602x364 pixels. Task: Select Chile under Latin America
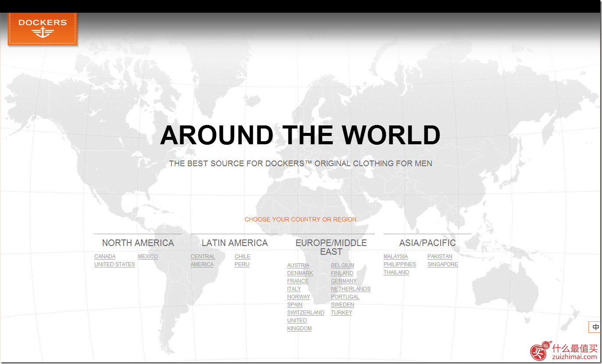tap(242, 257)
